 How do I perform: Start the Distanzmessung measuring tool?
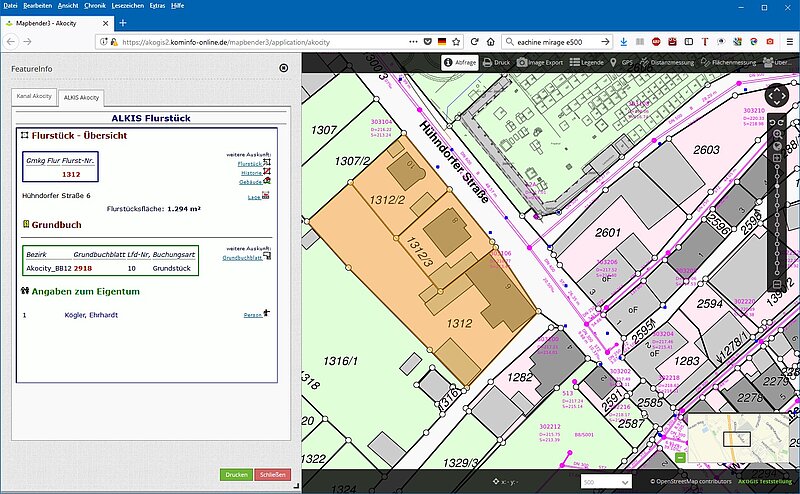pyautogui.click(x=664, y=62)
